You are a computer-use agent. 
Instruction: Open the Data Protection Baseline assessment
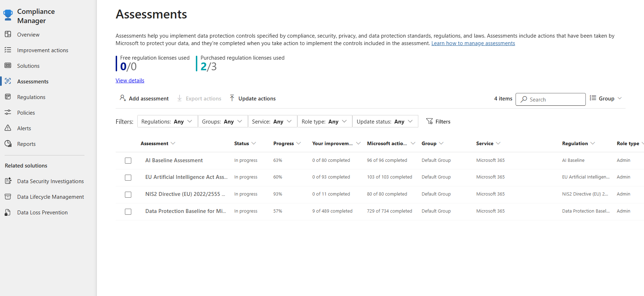click(x=186, y=211)
